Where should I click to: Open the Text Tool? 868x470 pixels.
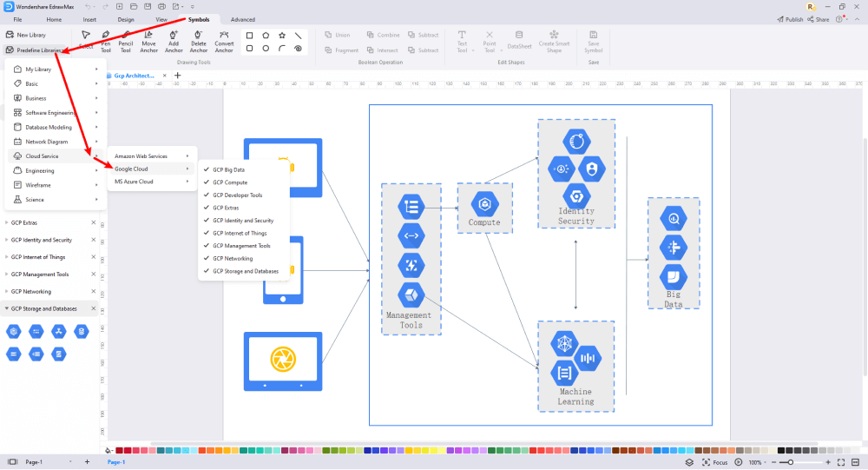pyautogui.click(x=462, y=42)
